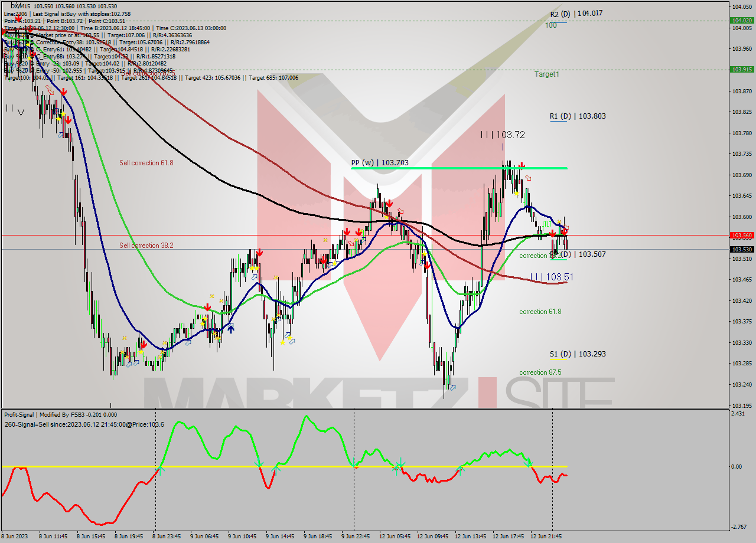Select the 'Sell correction 61.8' label
Screen dimensions: 756x543
pyautogui.click(x=146, y=163)
